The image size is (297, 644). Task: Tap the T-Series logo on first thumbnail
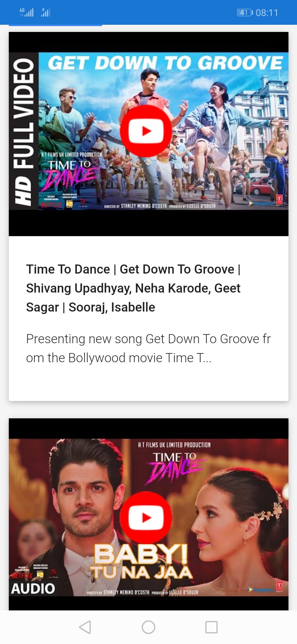click(279, 200)
